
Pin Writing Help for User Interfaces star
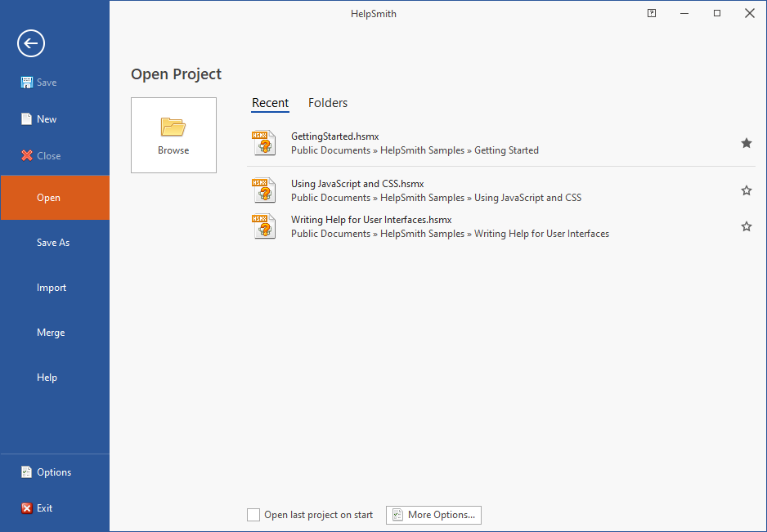coord(747,226)
